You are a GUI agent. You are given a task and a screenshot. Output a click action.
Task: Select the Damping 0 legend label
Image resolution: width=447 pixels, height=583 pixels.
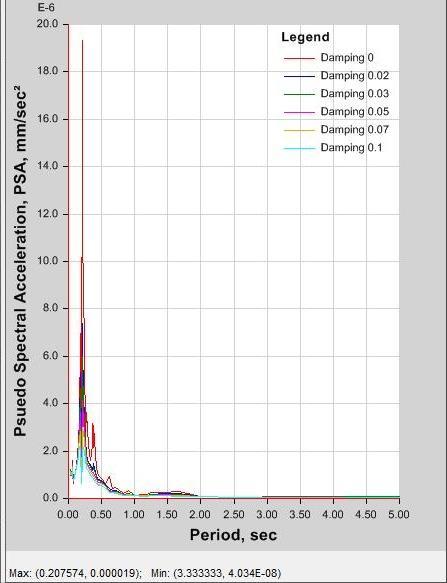(x=347, y=58)
